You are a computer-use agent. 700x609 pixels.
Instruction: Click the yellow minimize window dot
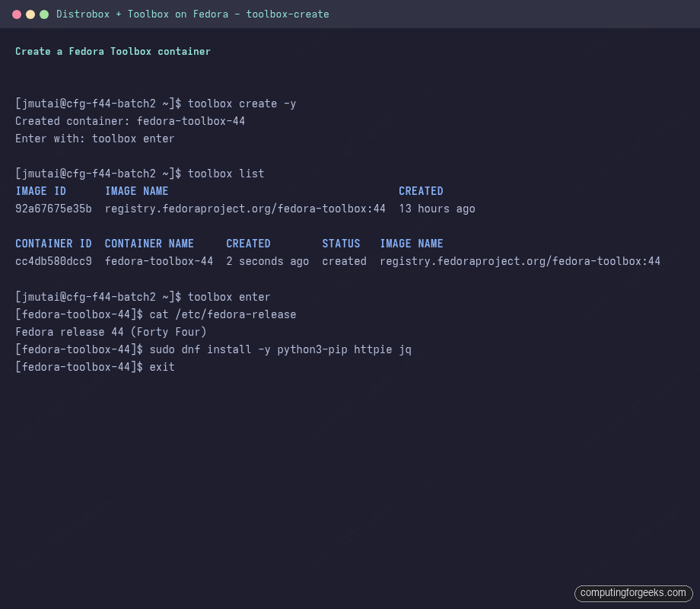[x=30, y=14]
